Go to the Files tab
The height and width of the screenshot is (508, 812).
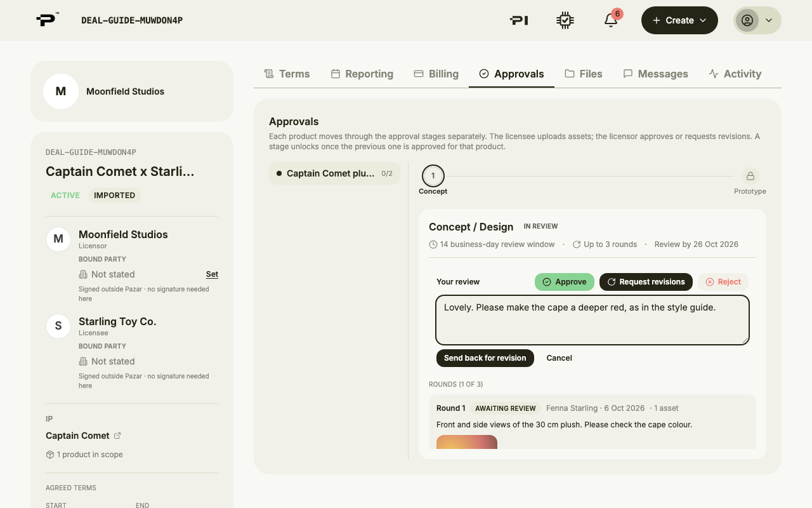tap(584, 74)
